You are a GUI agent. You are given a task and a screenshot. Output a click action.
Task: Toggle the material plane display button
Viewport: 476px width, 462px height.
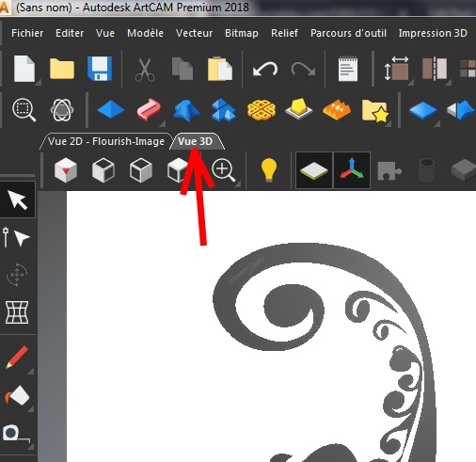coord(314,170)
